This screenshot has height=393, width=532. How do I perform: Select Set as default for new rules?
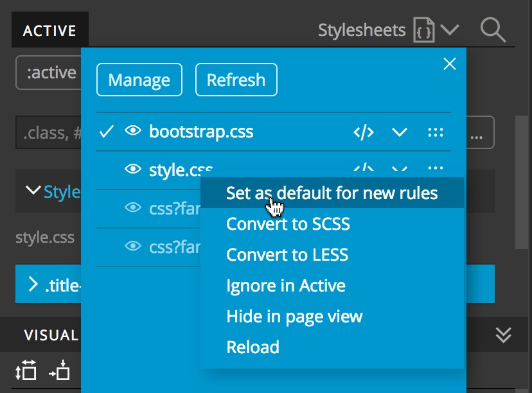click(x=332, y=193)
